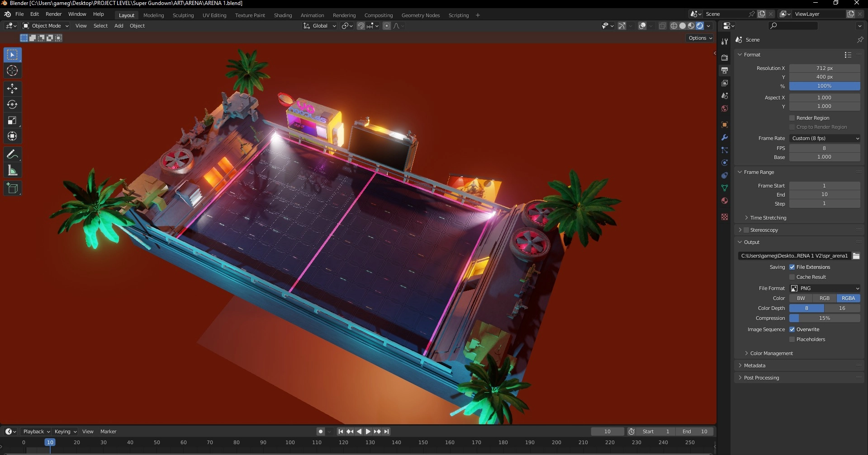This screenshot has width=868, height=455.
Task: Select the Measure tool
Action: [x=12, y=170]
